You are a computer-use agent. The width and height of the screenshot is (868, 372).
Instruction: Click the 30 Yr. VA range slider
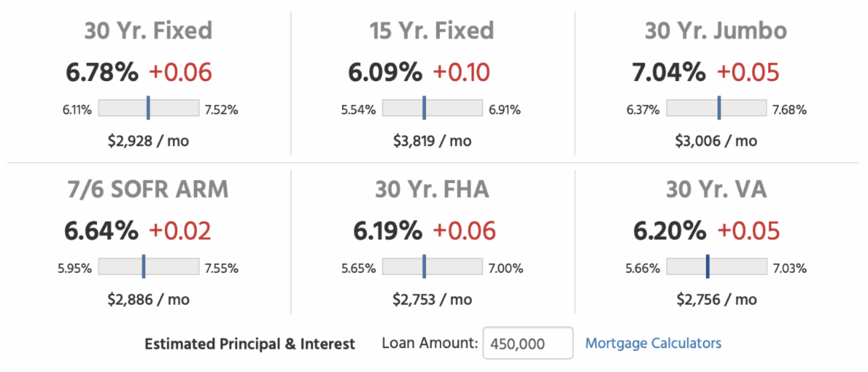point(715,267)
